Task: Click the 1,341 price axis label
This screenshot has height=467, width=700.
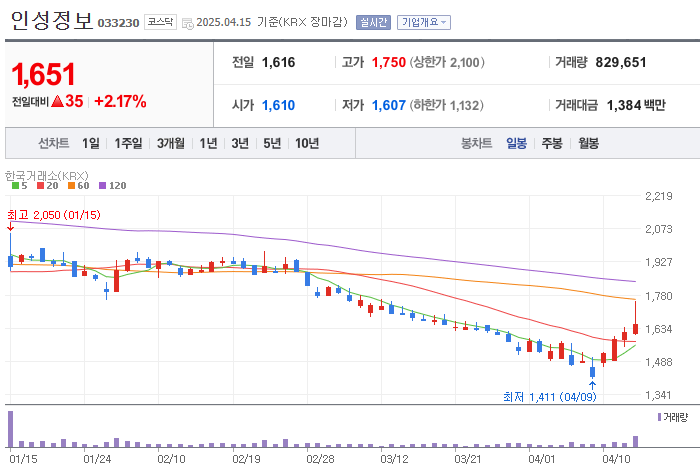Action: pyautogui.click(x=658, y=395)
